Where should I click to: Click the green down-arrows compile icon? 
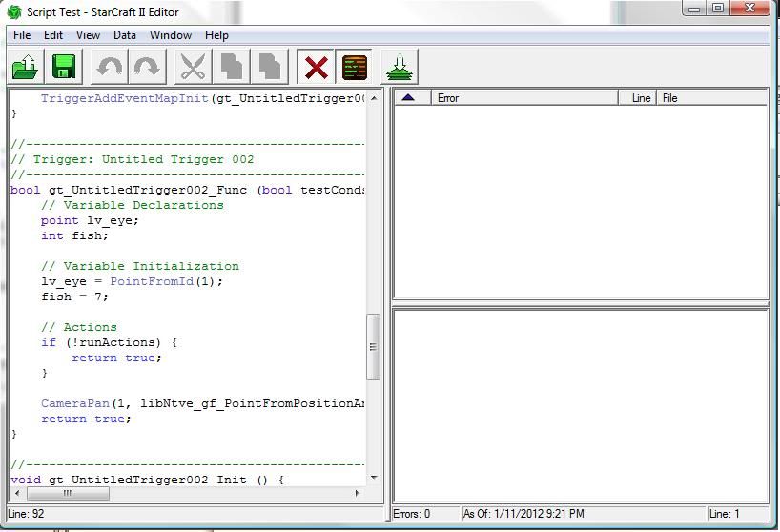[x=400, y=68]
